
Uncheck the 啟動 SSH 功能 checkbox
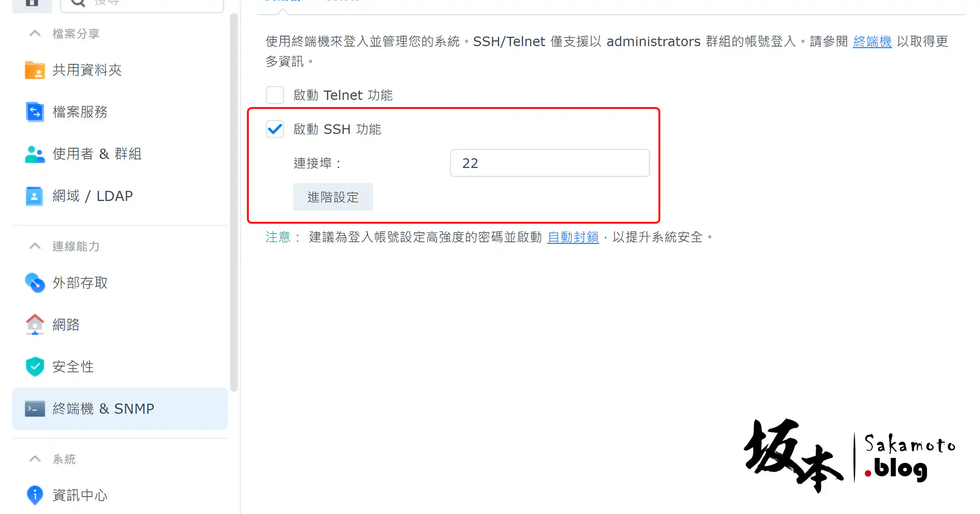click(275, 129)
